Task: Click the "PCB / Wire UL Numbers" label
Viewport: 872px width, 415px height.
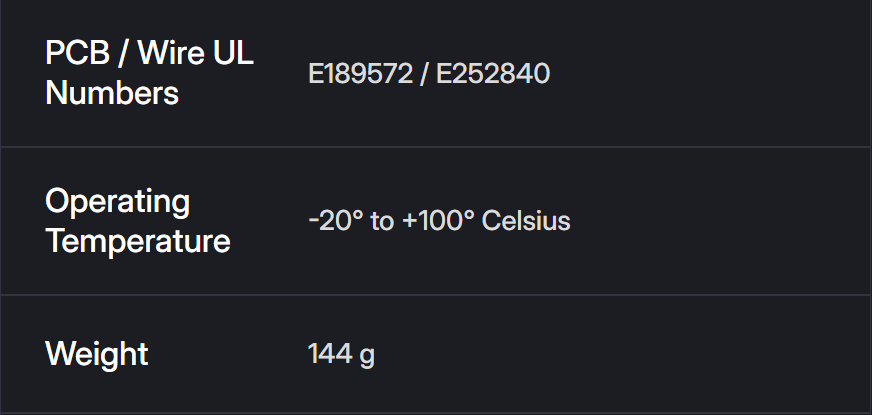Action: [x=149, y=73]
